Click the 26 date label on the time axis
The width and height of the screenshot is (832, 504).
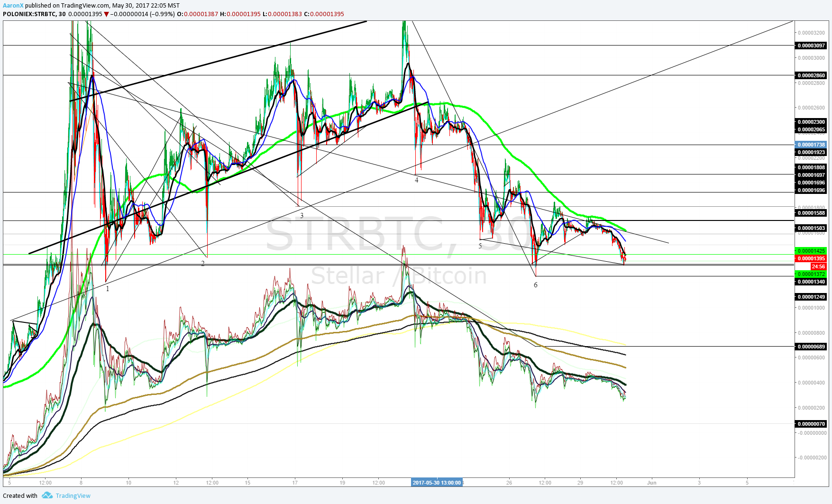click(509, 483)
